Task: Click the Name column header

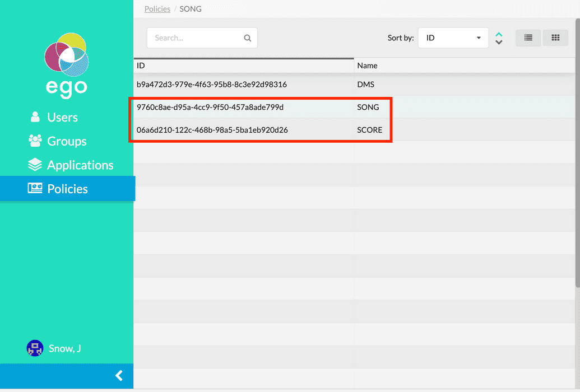Action: (x=367, y=66)
